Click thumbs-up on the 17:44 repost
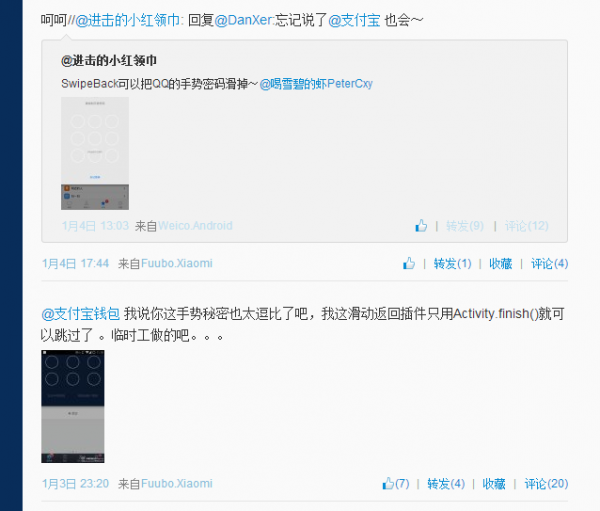The image size is (600, 511). point(409,263)
